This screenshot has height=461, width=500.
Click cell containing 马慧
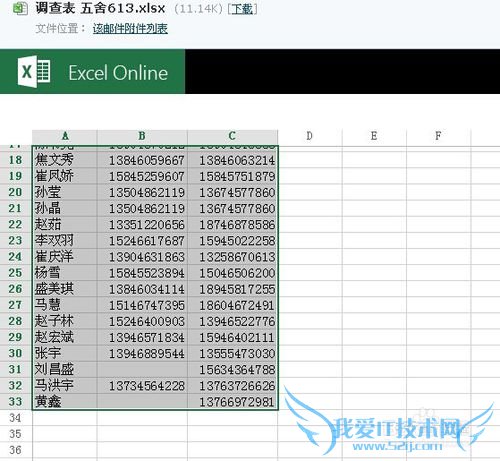point(65,305)
